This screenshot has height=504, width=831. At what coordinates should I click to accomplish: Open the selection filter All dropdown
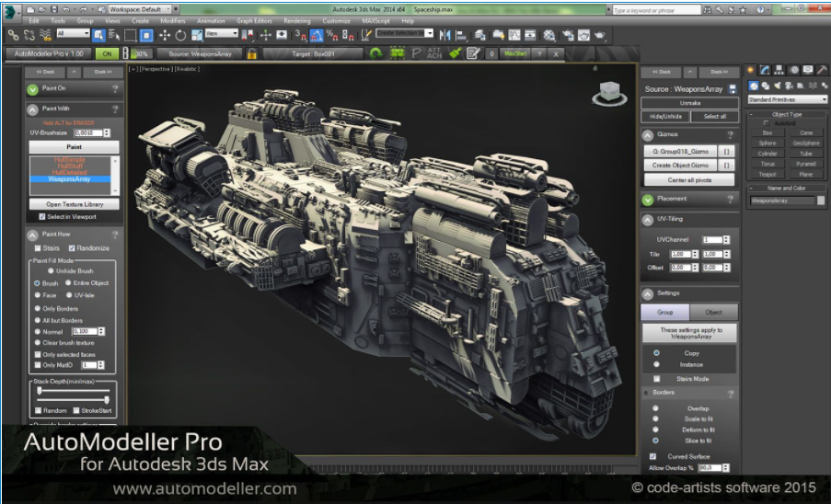pyautogui.click(x=73, y=33)
